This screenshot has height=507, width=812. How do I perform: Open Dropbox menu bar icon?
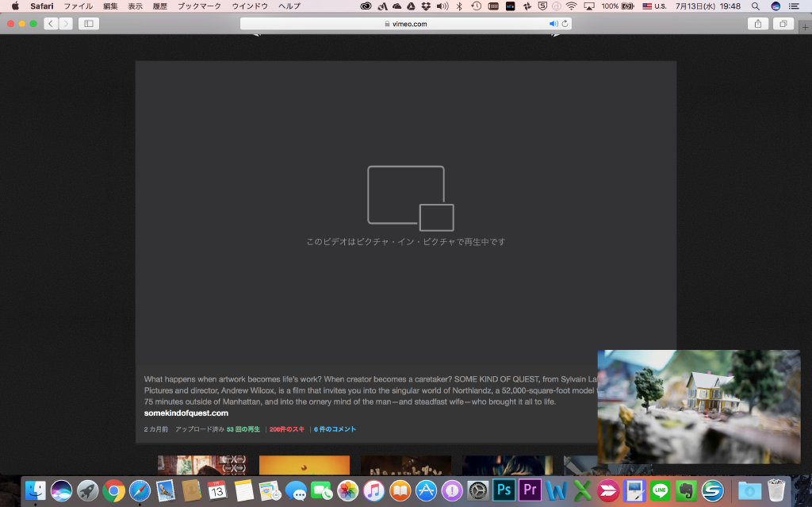click(426, 6)
